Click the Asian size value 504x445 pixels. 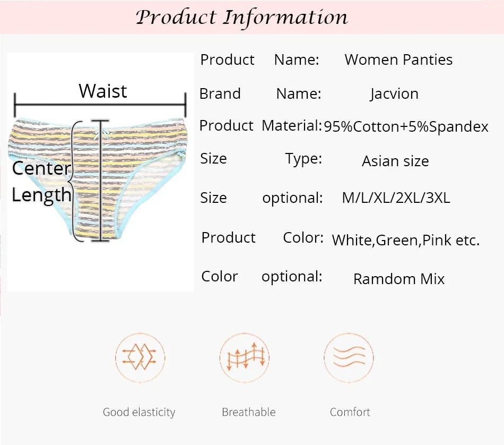click(395, 161)
